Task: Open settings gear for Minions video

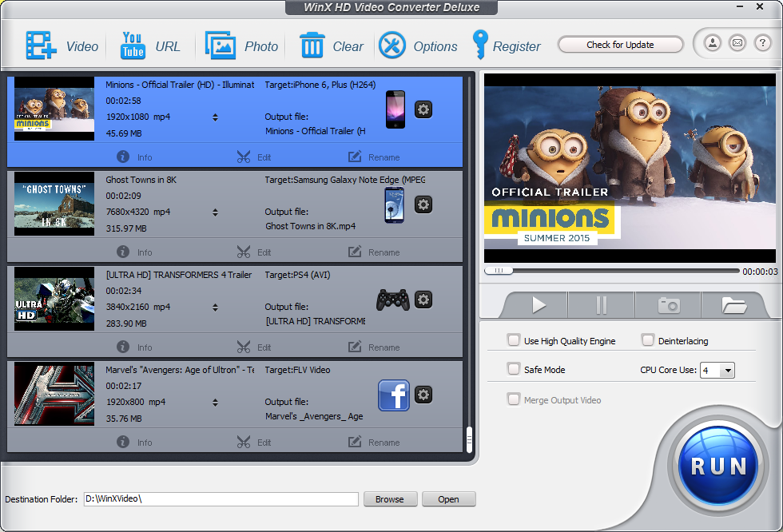Action: [x=423, y=109]
